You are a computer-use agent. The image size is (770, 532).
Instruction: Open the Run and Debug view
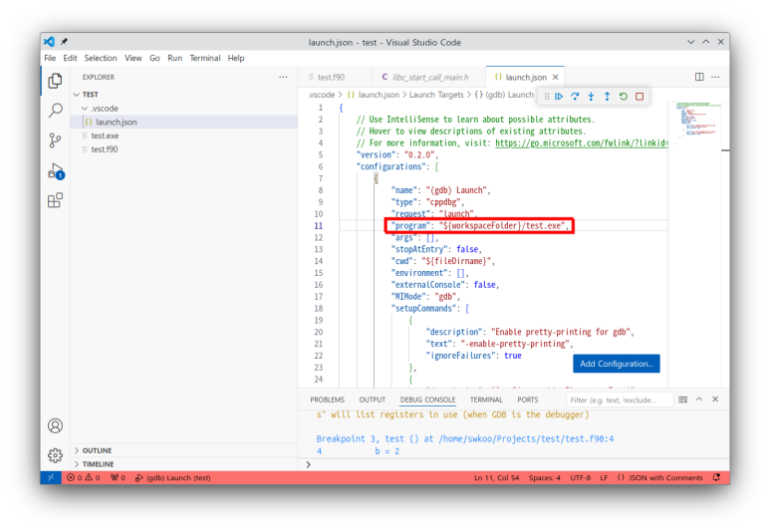click(x=56, y=171)
